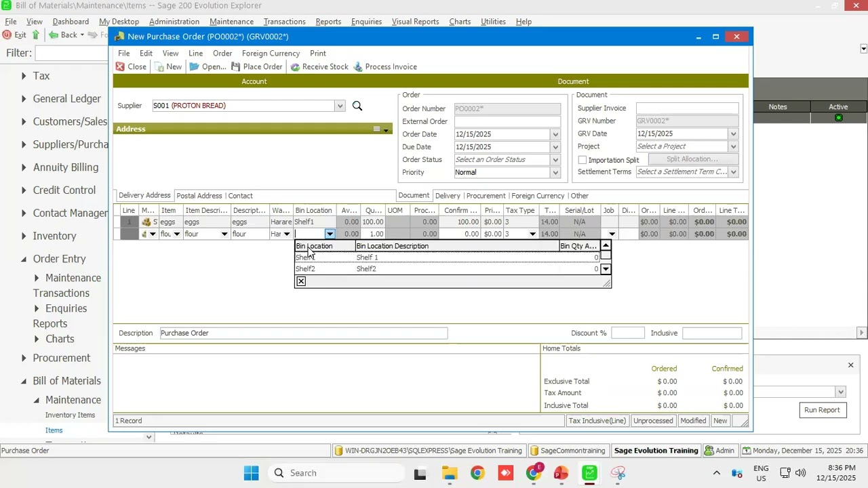The width and height of the screenshot is (868, 488).
Task: Open Items under Bill of Materials Maintenance
Action: click(54, 430)
